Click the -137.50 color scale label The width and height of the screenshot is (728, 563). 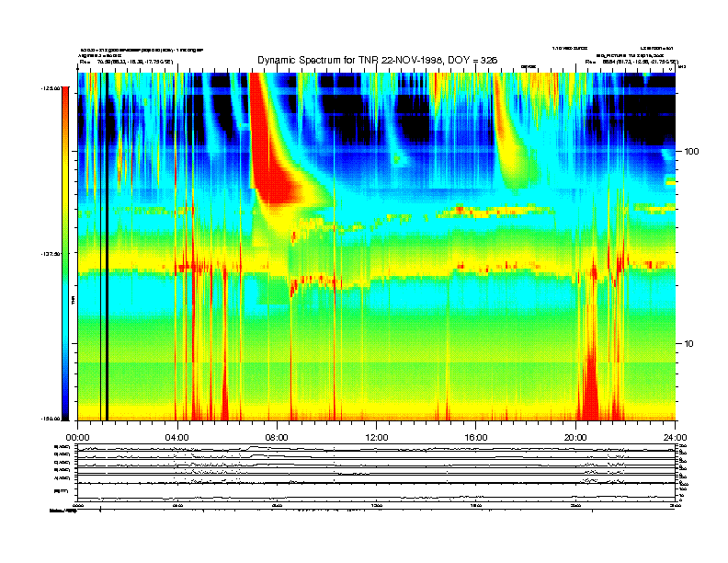pos(51,253)
